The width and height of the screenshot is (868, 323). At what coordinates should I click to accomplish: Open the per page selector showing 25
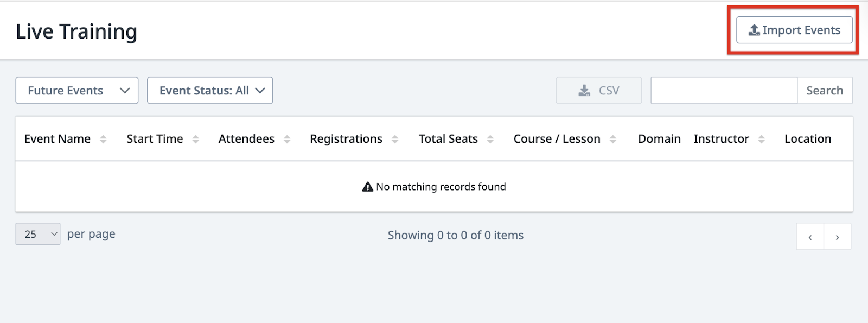(37, 233)
